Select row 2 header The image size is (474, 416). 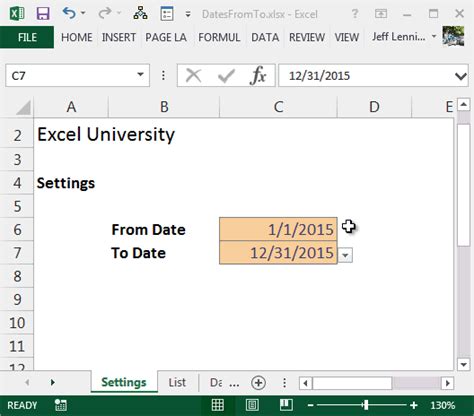[x=17, y=136]
